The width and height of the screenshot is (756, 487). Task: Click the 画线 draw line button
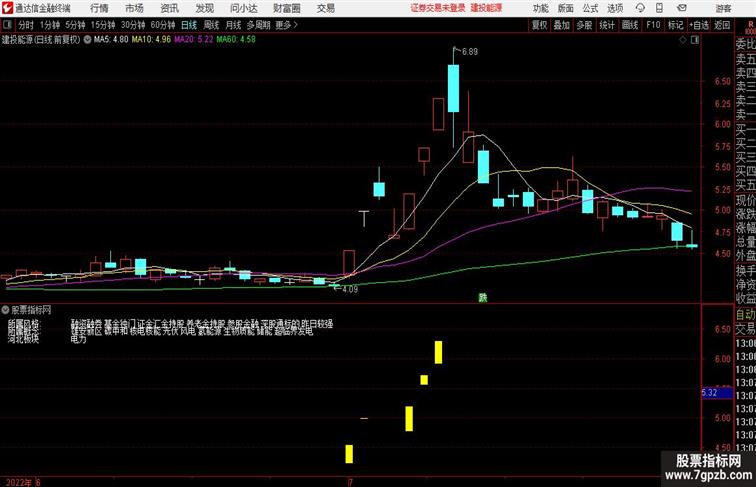point(630,25)
